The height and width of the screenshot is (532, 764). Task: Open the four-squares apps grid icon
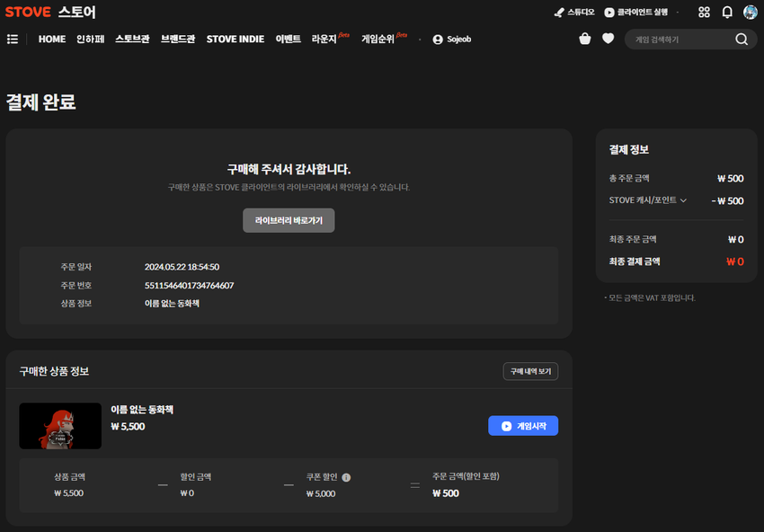pyautogui.click(x=704, y=13)
